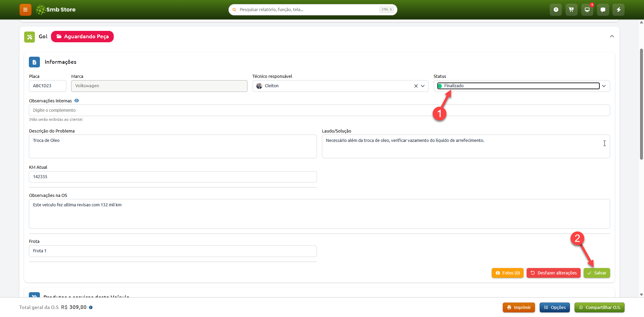Open the chat messages icon
Image resolution: width=644 pixels, height=317 pixels.
tap(603, 10)
